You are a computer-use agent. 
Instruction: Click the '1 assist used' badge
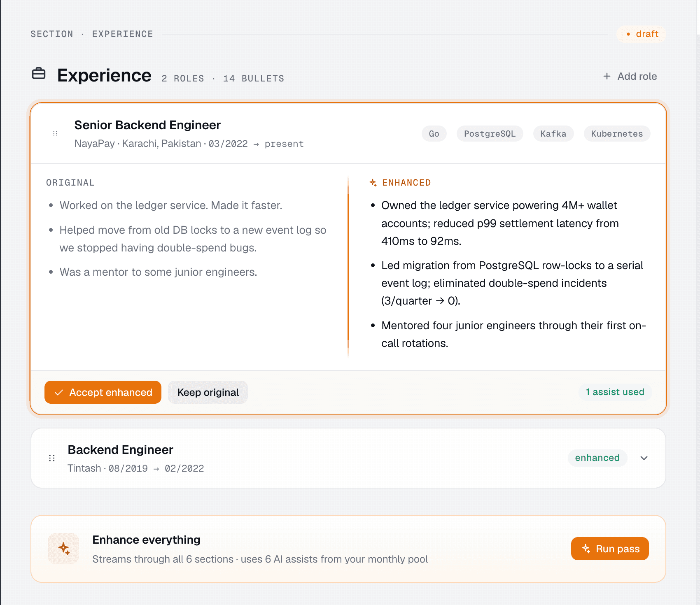point(615,392)
